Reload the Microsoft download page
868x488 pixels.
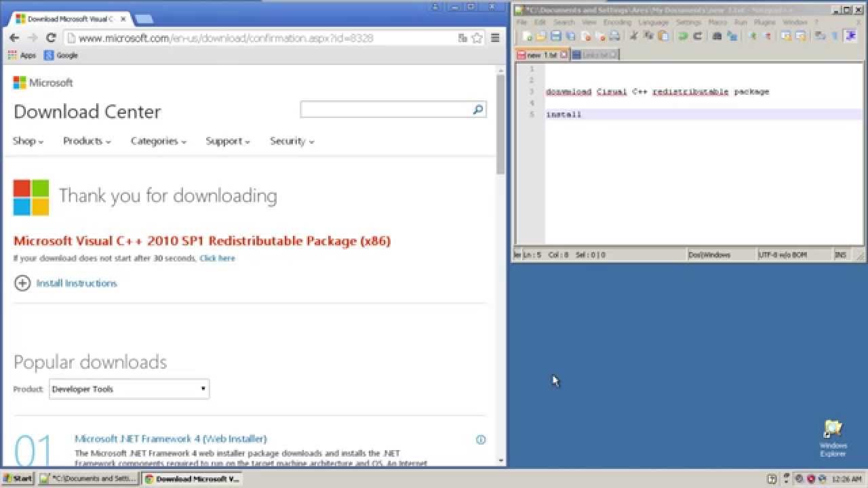[x=51, y=38]
